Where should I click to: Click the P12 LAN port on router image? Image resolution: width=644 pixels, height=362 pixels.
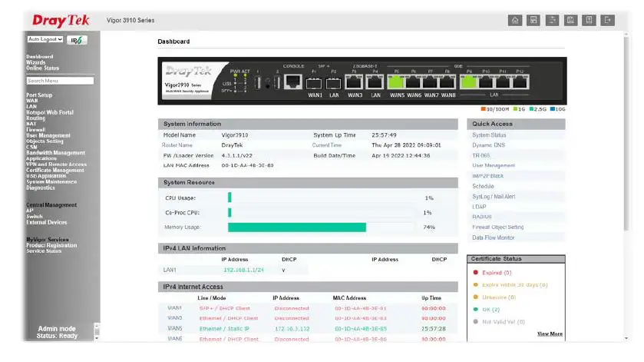point(520,82)
